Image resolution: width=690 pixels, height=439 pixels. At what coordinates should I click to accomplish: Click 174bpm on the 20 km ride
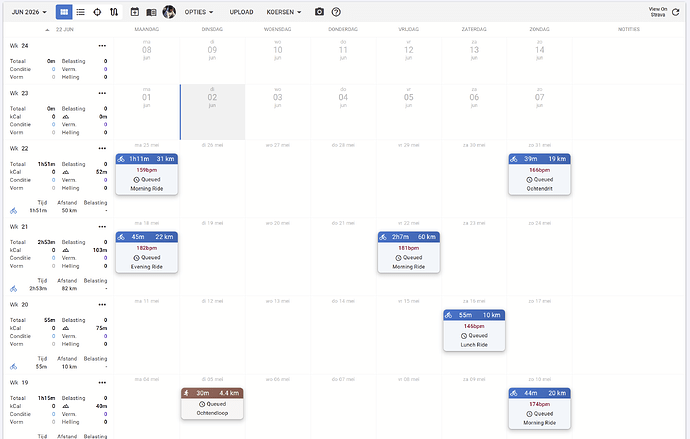pyautogui.click(x=540, y=404)
